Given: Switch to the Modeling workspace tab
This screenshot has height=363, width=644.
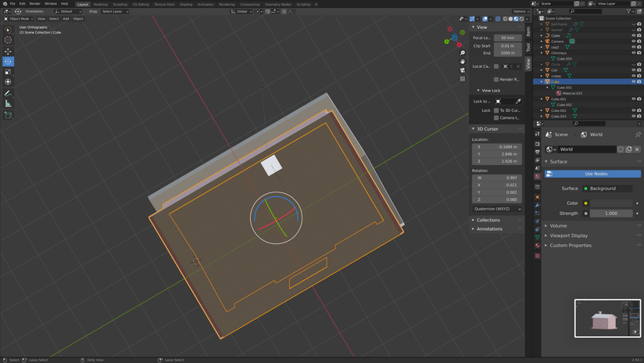Looking at the screenshot, I should coord(100,4).
